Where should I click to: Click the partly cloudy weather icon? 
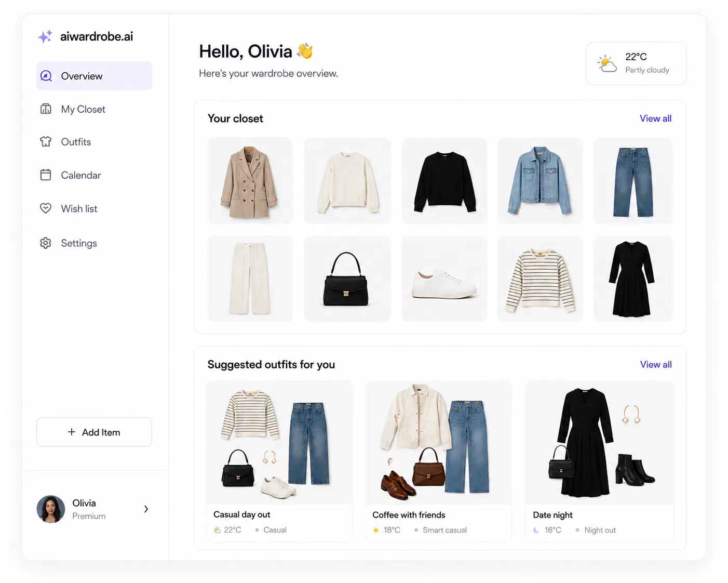606,63
